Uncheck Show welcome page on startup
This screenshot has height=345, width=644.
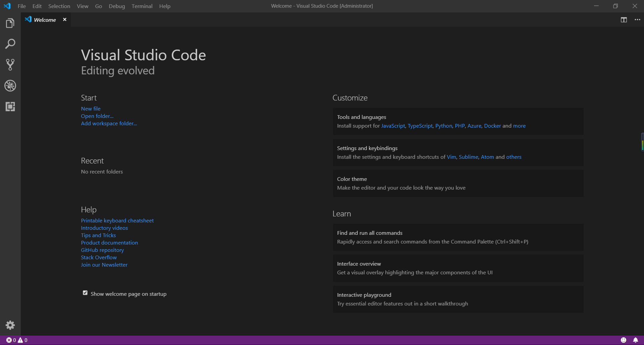coord(85,293)
